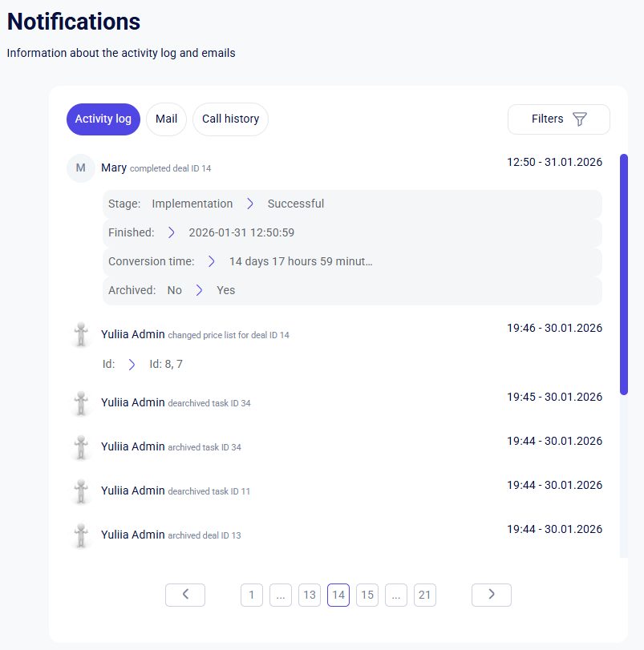Go to first page 1
The image size is (644, 650).
point(252,595)
